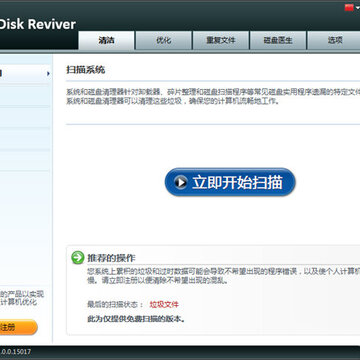Click the orange 注册 register button
Image resolution: width=360 pixels, height=360 pixels.
pos(18,327)
